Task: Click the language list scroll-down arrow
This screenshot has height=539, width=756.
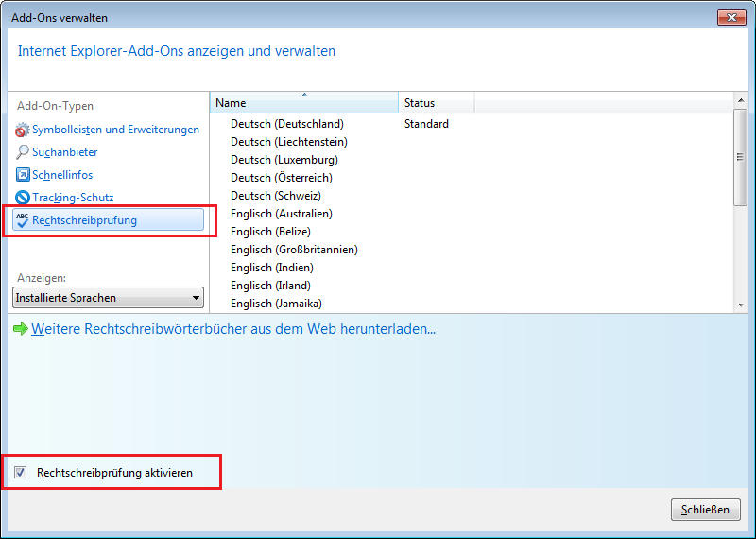Action: [x=741, y=305]
